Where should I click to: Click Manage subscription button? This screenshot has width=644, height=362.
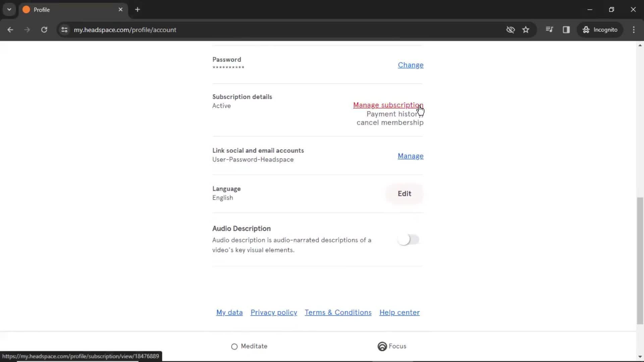click(x=388, y=105)
